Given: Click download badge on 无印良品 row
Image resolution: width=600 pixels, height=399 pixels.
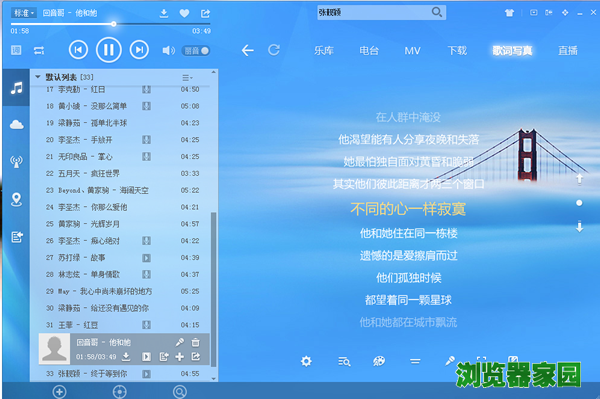Looking at the screenshot, I should pyautogui.click(x=146, y=156).
